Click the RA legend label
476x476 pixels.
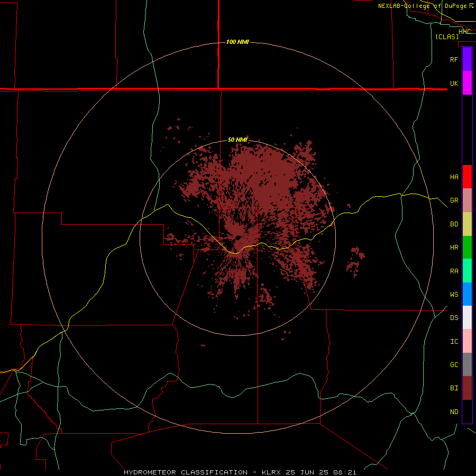tap(454, 271)
